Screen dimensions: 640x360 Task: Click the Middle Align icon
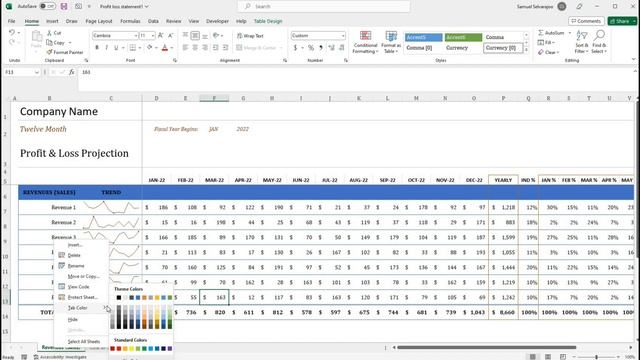point(195,36)
